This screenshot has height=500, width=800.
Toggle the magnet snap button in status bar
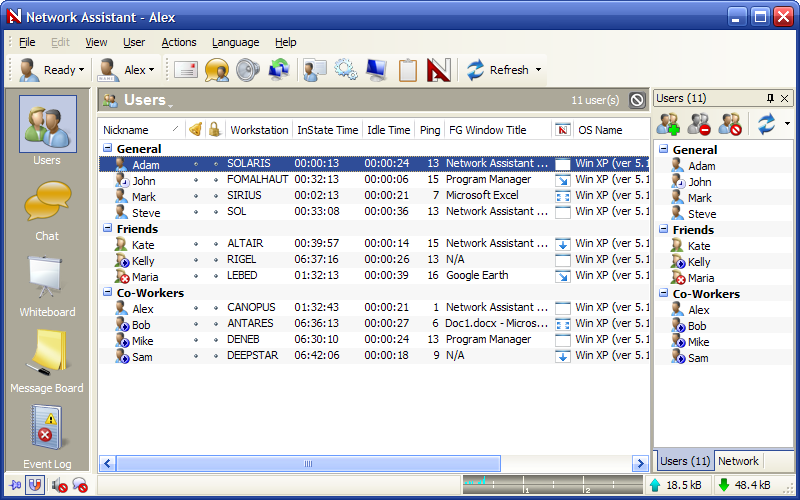(36, 486)
